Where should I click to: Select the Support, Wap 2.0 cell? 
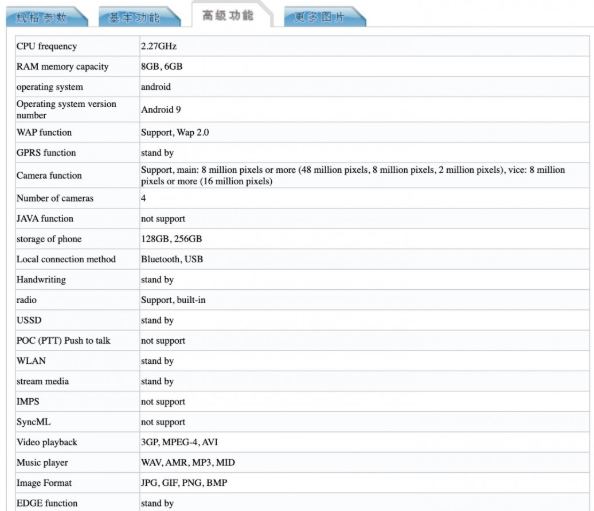point(364,133)
